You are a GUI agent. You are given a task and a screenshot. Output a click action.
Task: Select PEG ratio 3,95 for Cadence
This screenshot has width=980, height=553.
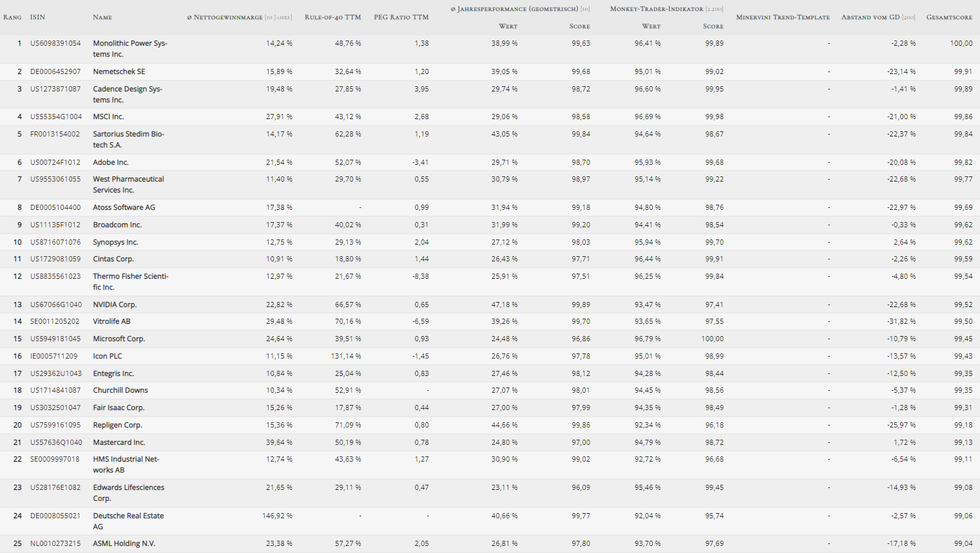[x=422, y=89]
